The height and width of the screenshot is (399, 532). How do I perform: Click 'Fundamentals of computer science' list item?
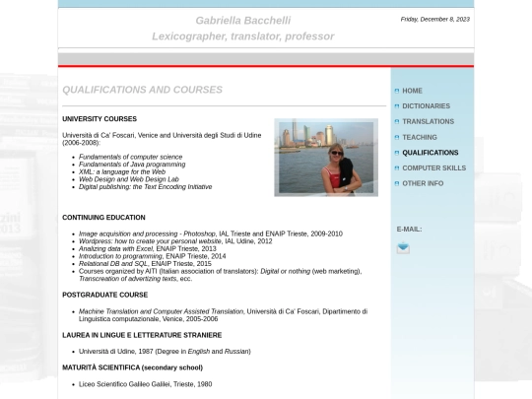coord(130,157)
